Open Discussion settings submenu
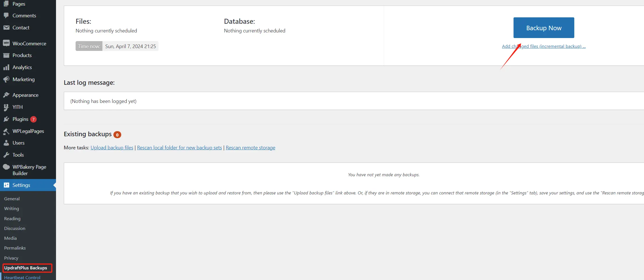 point(15,229)
